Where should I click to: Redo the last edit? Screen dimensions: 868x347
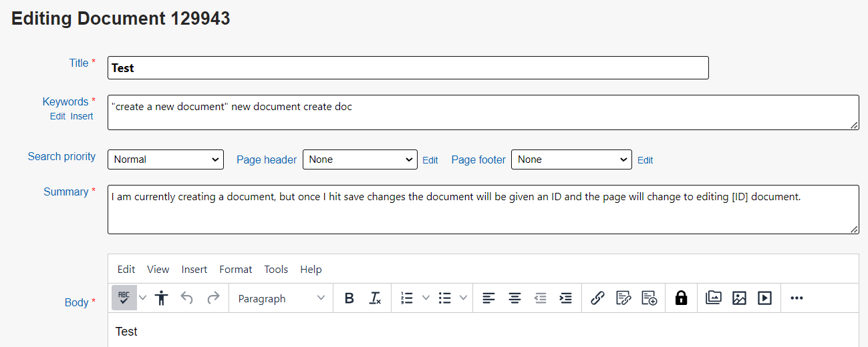coord(213,298)
